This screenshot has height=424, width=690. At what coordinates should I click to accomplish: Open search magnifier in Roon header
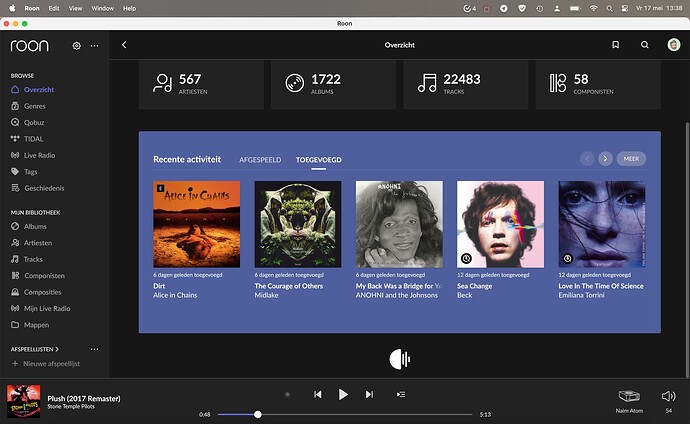click(x=645, y=45)
